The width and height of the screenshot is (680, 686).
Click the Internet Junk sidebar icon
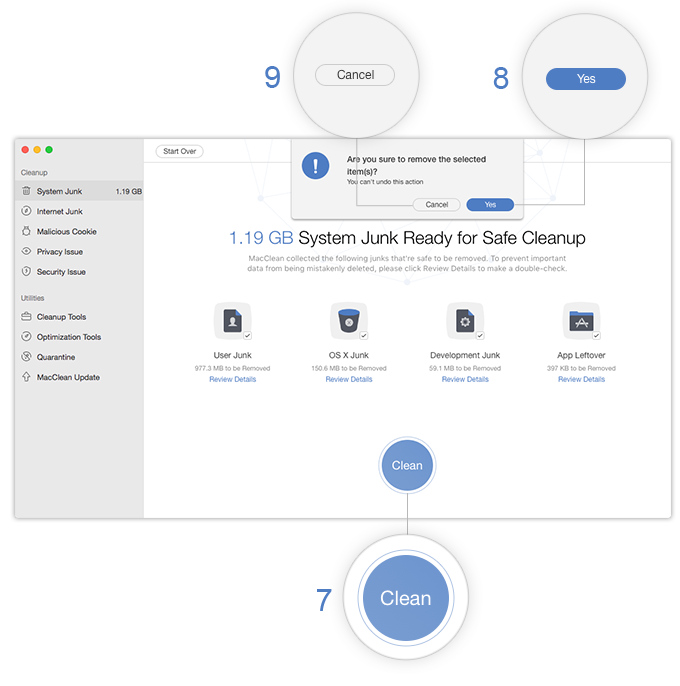(x=27, y=211)
